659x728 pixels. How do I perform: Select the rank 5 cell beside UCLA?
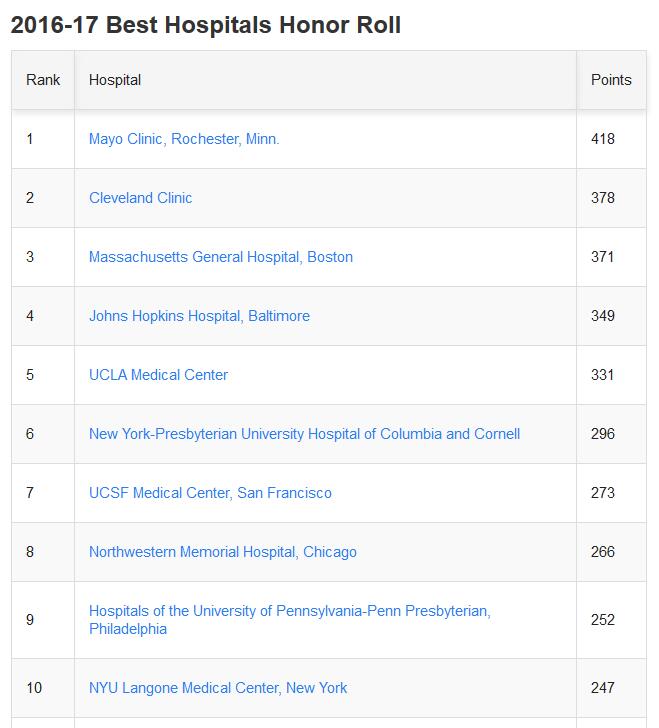tap(30, 375)
